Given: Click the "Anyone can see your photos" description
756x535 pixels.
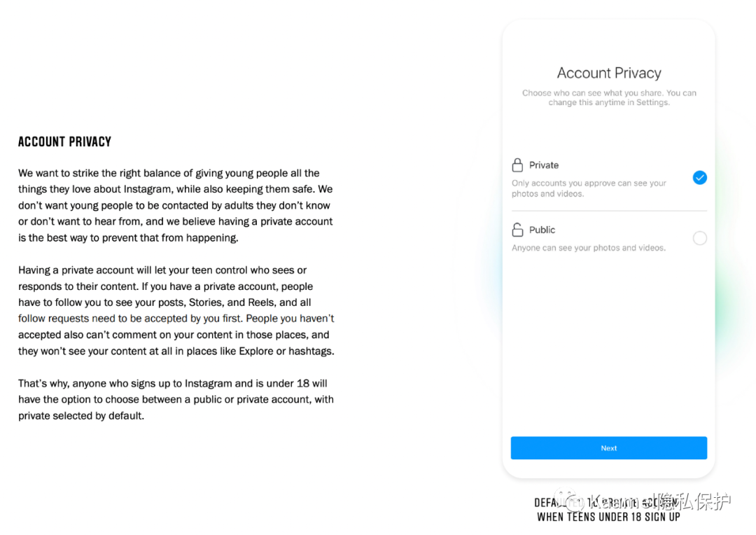Looking at the screenshot, I should (x=589, y=247).
